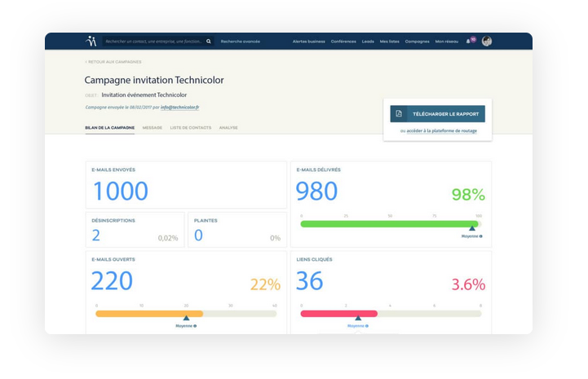Click the 3.6% click rate
588x379 pixels.
(x=468, y=284)
